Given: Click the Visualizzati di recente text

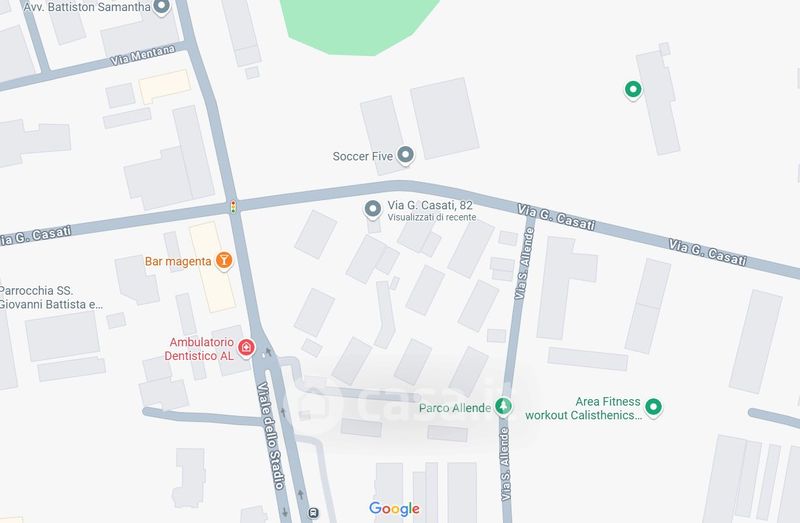Looking at the screenshot, I should (432, 217).
